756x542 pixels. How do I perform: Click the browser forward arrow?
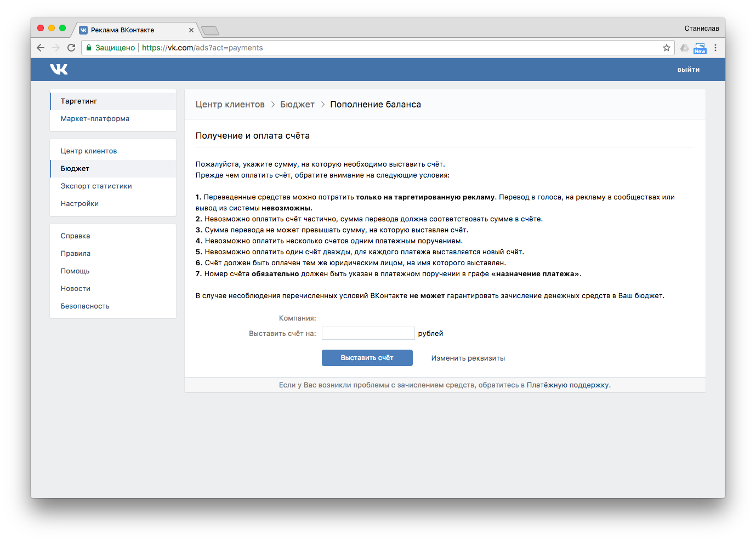[56, 48]
